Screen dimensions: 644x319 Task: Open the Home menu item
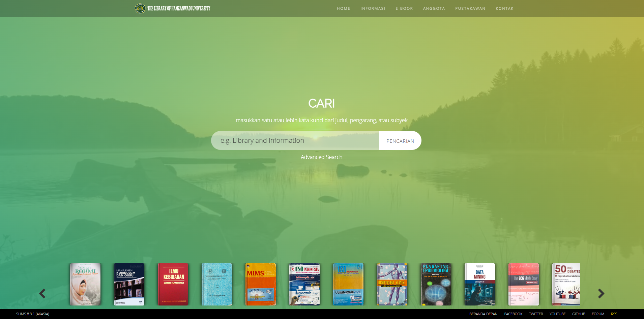click(343, 8)
